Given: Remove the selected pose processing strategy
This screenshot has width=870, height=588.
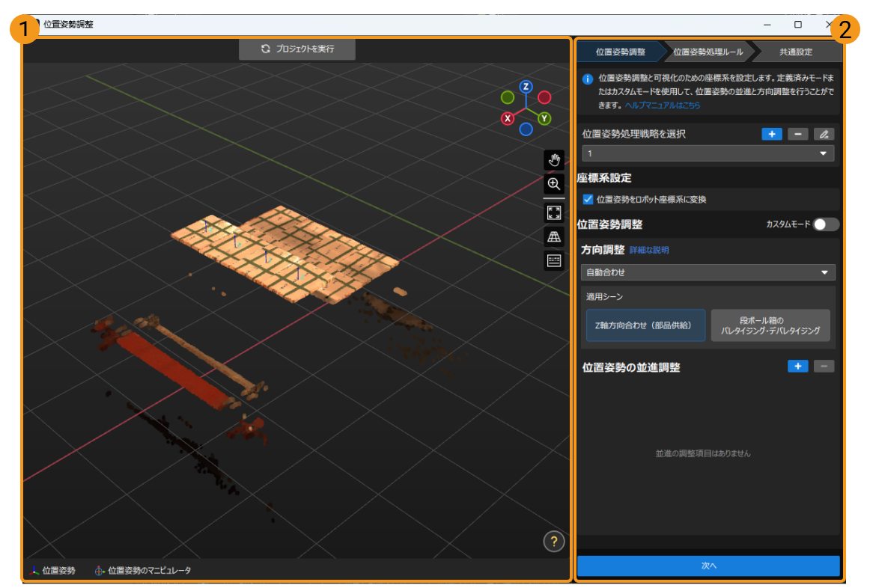Looking at the screenshot, I should 797,135.
